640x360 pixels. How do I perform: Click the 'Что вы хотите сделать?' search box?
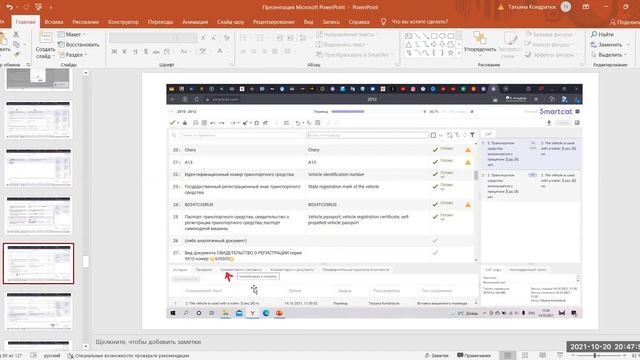[419, 22]
